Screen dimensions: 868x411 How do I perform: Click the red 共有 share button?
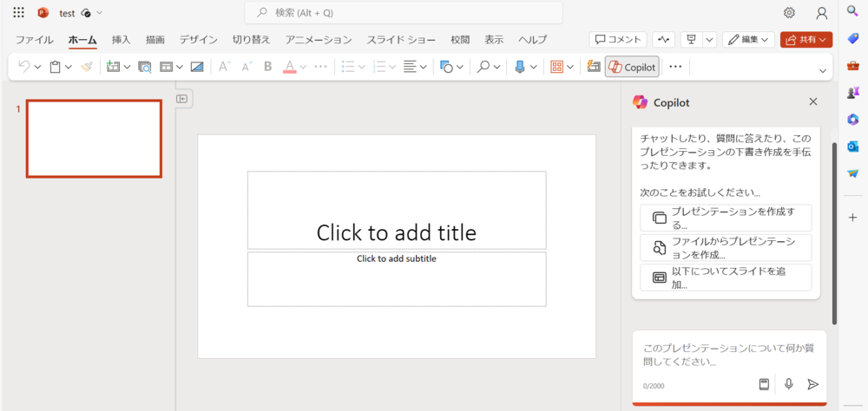(x=806, y=39)
